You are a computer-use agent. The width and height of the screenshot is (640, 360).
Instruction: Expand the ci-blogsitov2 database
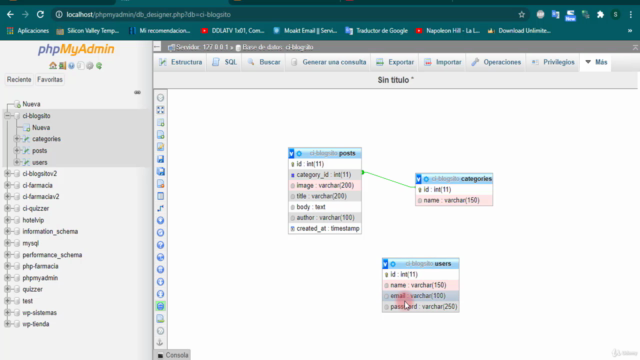(7, 174)
